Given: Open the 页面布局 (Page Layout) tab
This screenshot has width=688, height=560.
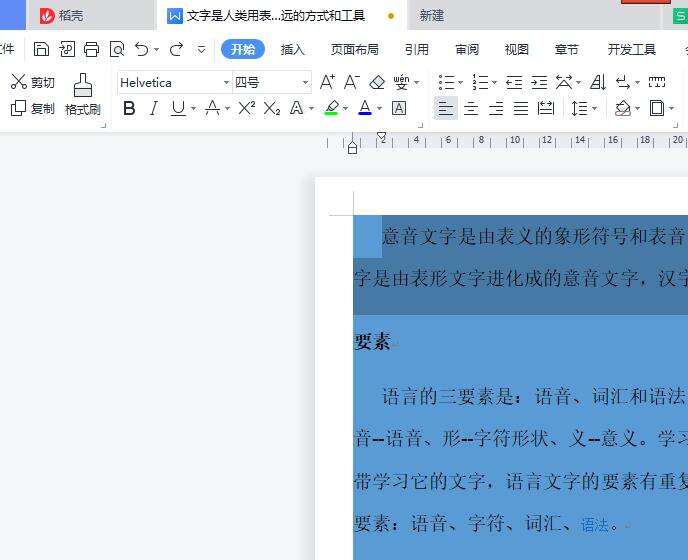Looking at the screenshot, I should coord(354,49).
